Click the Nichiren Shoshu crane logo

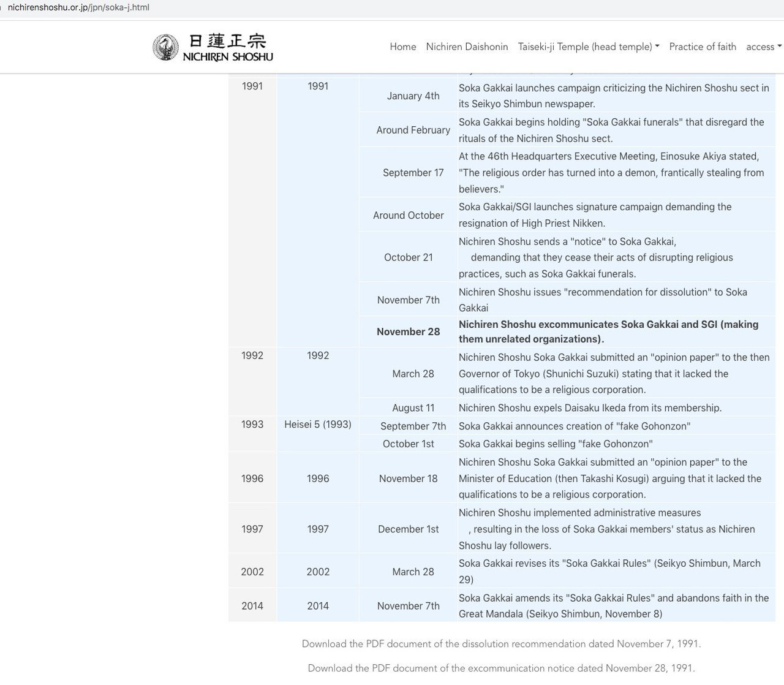(x=165, y=47)
